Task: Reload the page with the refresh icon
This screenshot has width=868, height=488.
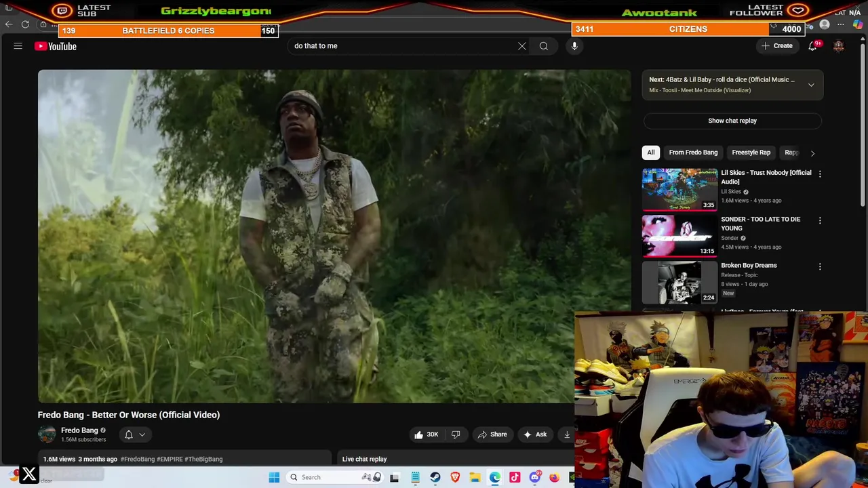Action: click(x=25, y=24)
